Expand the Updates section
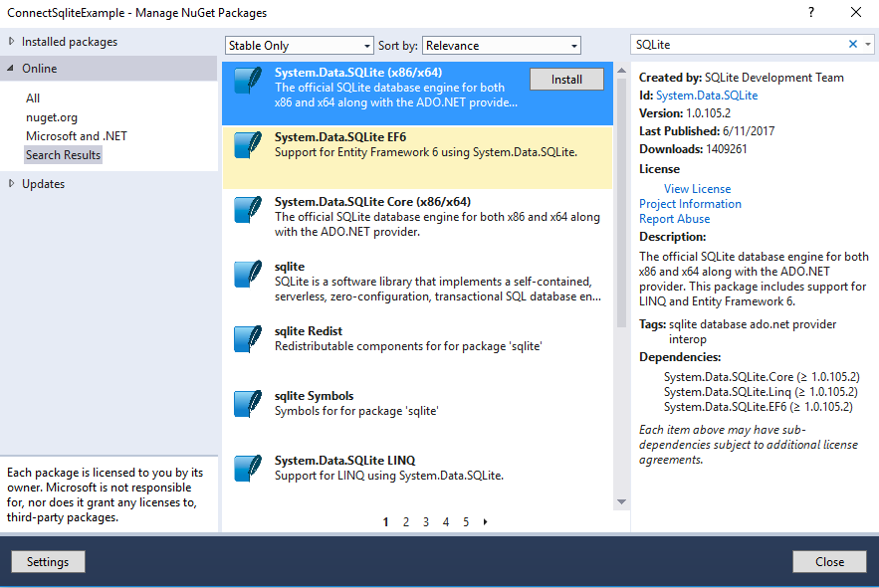This screenshot has height=588, width=879. [x=11, y=183]
